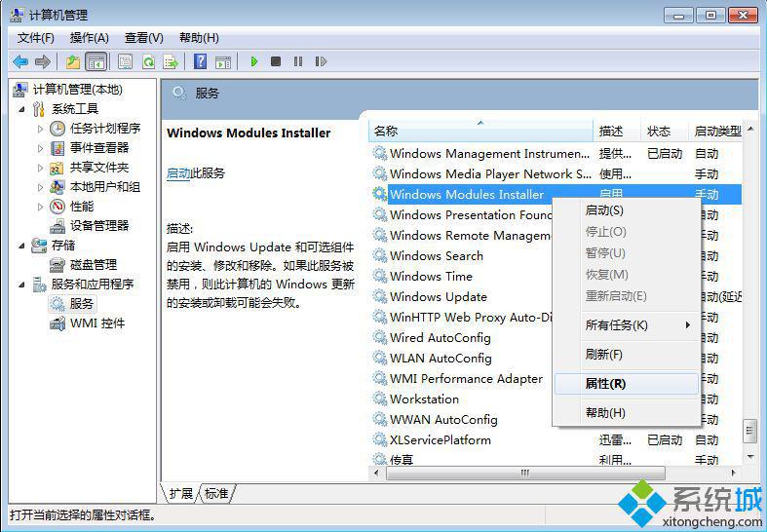This screenshot has height=532, width=767.
Task: Click the 启动 link to start service
Action: coord(178,173)
